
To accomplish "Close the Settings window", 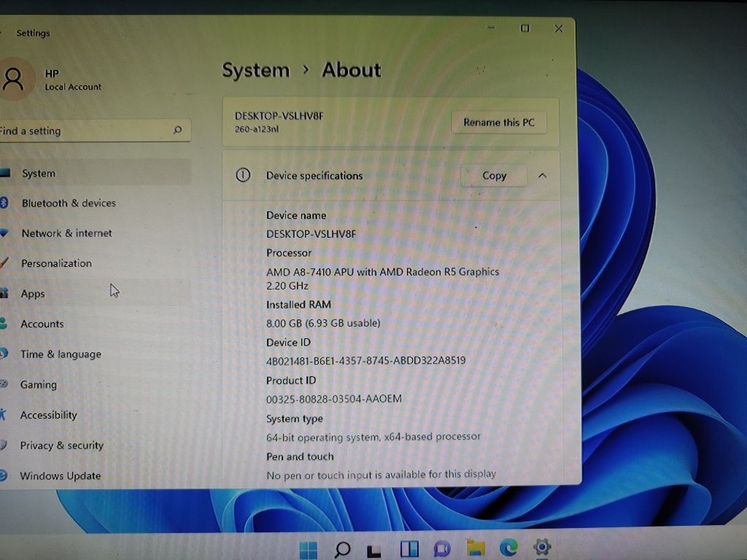I will tap(559, 28).
